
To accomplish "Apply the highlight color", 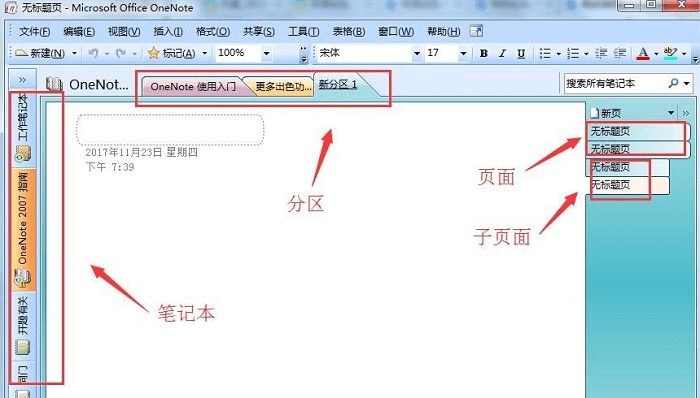I will click(x=671, y=54).
